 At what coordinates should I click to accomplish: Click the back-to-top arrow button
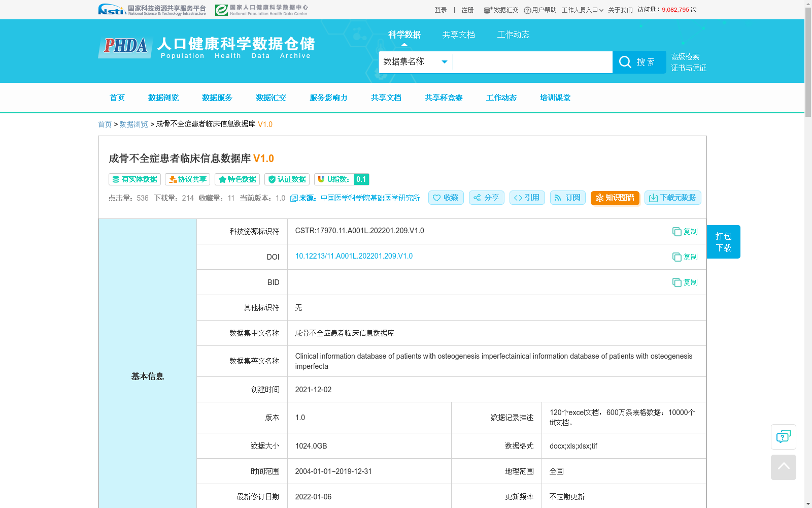pos(783,467)
